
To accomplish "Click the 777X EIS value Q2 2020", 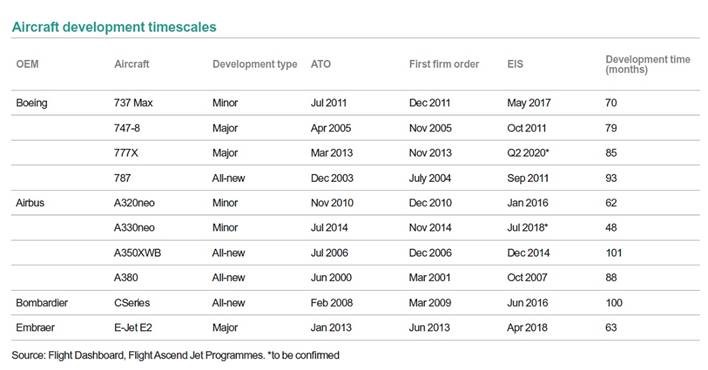I will [x=528, y=153].
